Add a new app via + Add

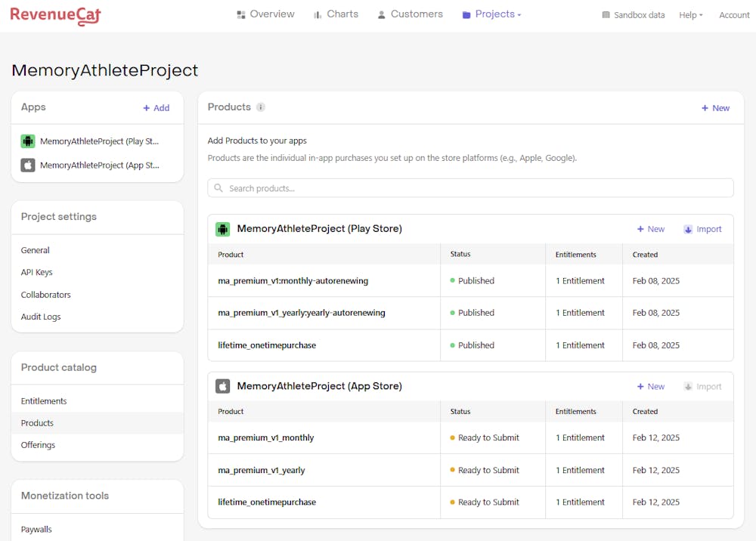coord(156,108)
